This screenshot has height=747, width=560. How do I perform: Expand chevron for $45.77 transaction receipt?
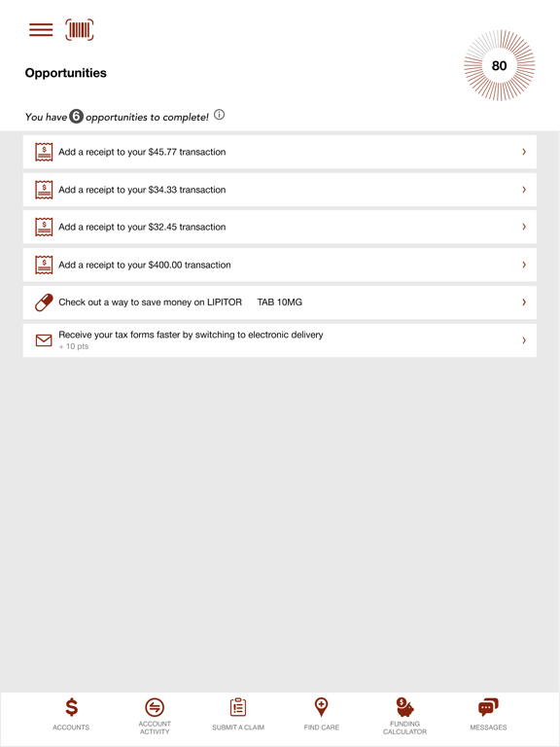524,152
